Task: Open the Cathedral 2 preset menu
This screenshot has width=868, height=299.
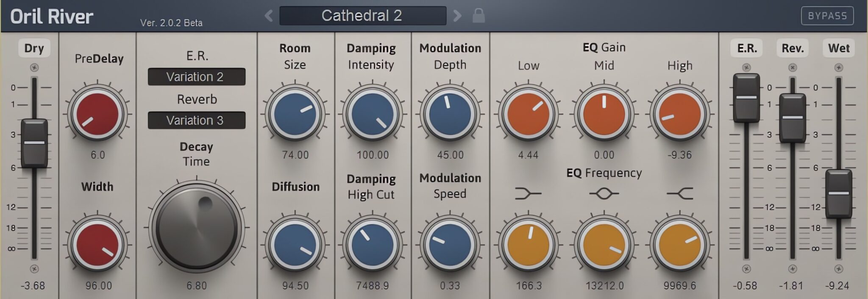Action: point(362,16)
